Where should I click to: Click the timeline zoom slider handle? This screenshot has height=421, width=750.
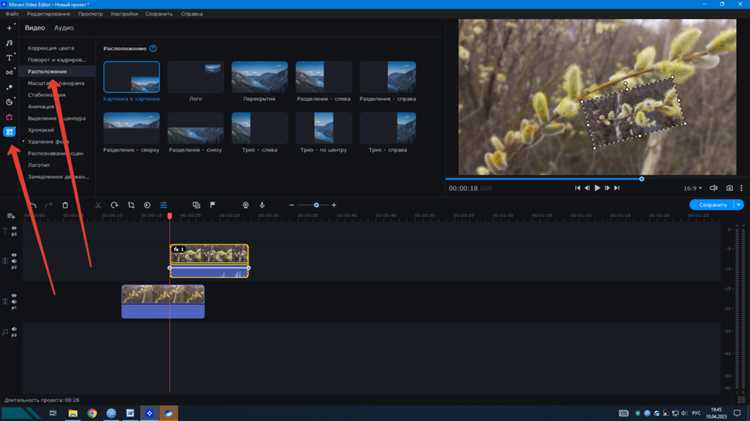(316, 205)
